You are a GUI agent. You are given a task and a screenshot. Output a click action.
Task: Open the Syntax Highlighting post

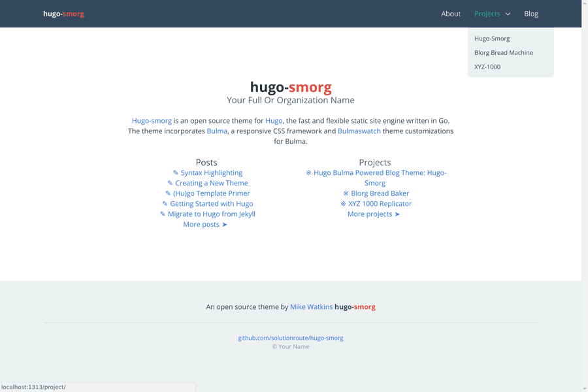[212, 172]
